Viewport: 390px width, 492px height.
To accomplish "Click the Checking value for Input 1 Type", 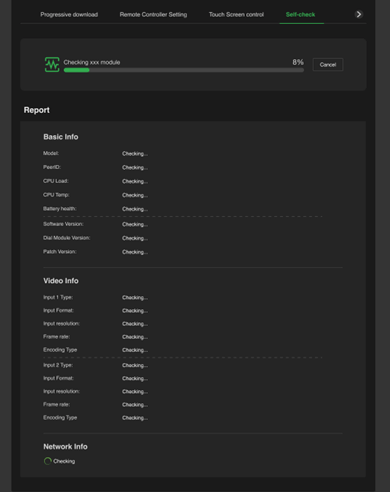I will coord(135,297).
